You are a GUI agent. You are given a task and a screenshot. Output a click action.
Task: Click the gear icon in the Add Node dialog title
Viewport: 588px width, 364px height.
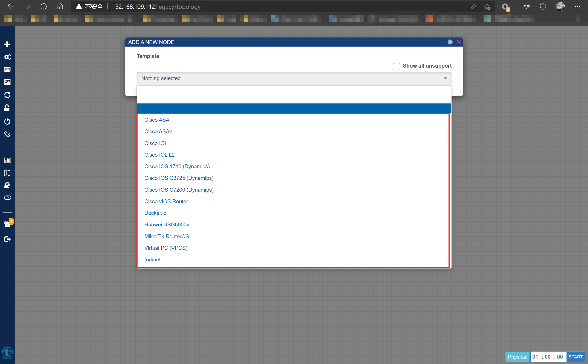pos(450,42)
